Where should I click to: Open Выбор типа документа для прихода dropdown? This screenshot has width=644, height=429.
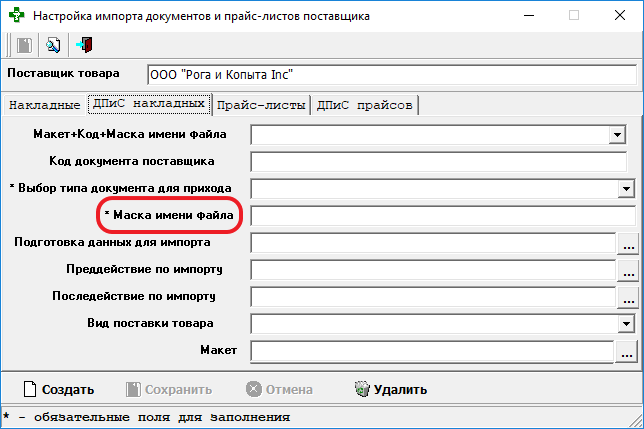(x=627, y=189)
